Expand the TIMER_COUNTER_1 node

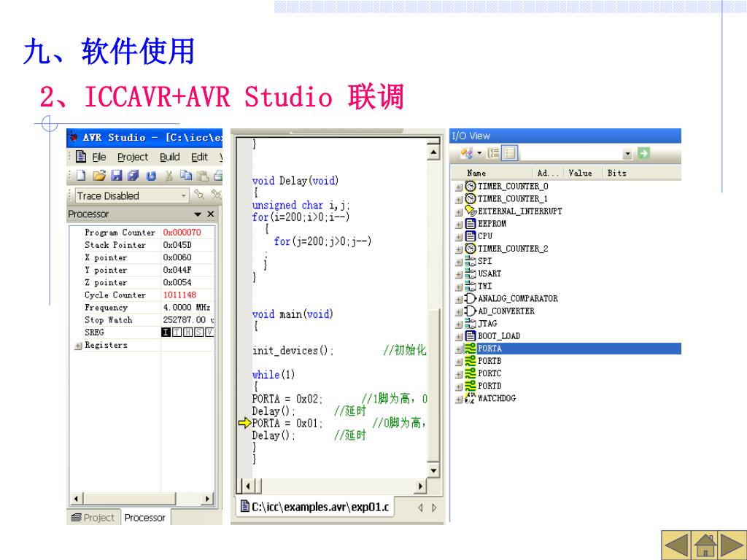(459, 200)
